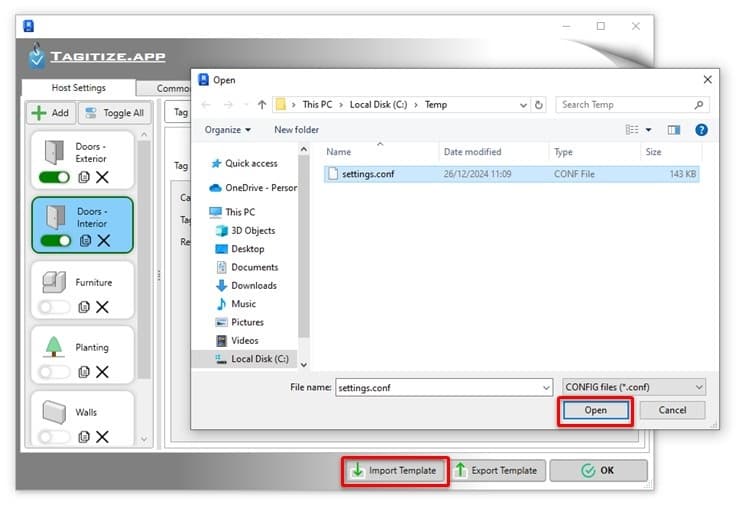Screen dimensions: 739x511
Task: Open the dialog help icon
Action: click(x=701, y=130)
